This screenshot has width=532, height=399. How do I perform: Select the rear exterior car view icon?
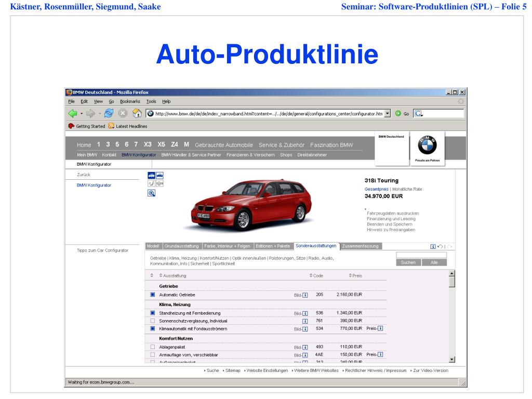(x=160, y=176)
